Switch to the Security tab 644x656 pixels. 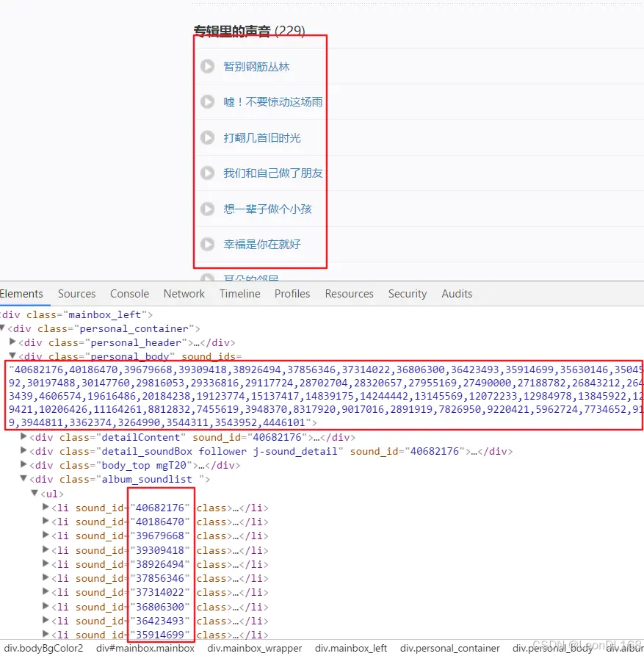(x=408, y=294)
